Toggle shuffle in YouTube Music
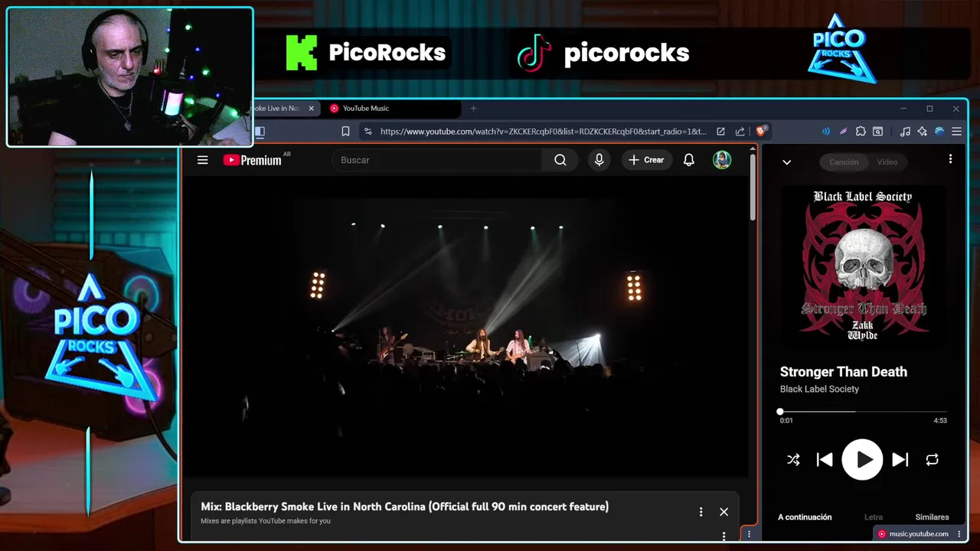The width and height of the screenshot is (980, 551). (x=793, y=460)
